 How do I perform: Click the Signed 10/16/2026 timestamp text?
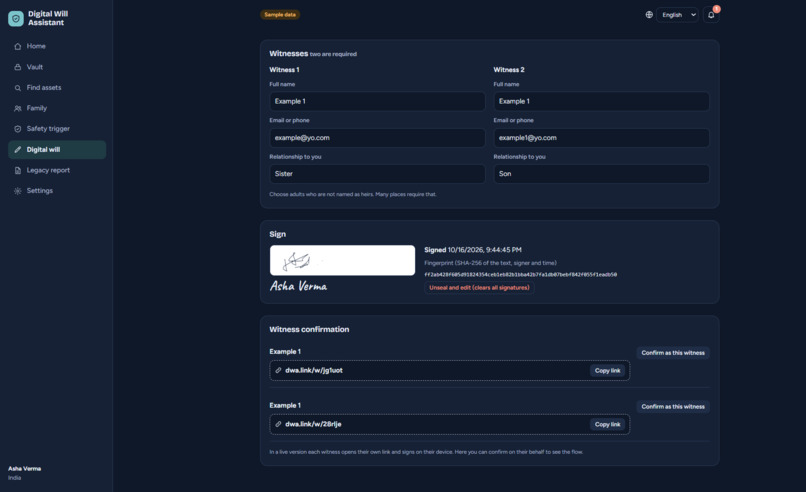point(473,250)
